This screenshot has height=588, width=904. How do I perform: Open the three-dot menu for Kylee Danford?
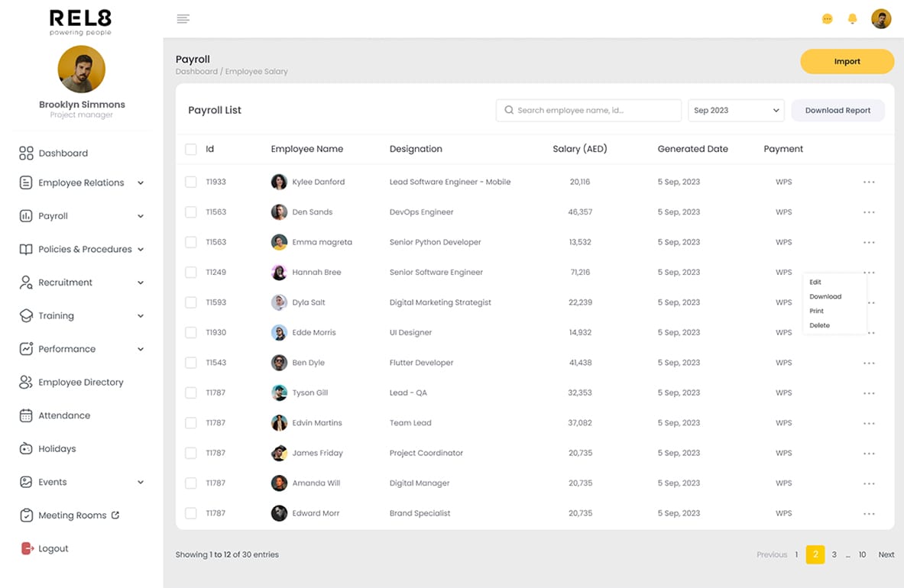point(868,183)
